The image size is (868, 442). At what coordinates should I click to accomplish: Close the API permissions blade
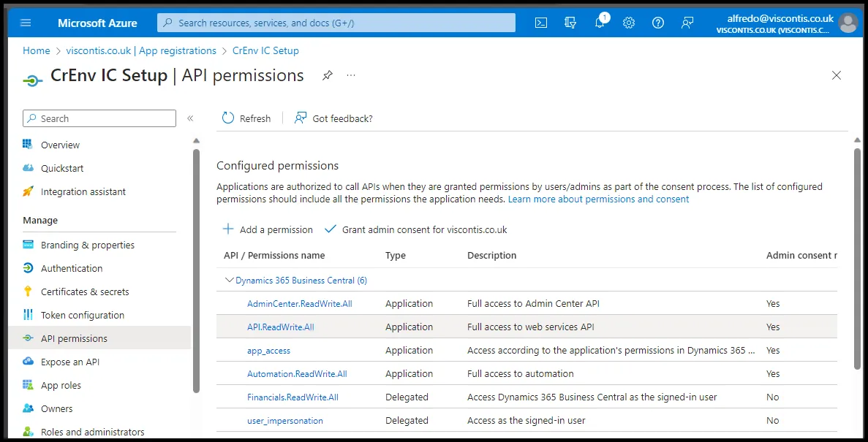837,75
